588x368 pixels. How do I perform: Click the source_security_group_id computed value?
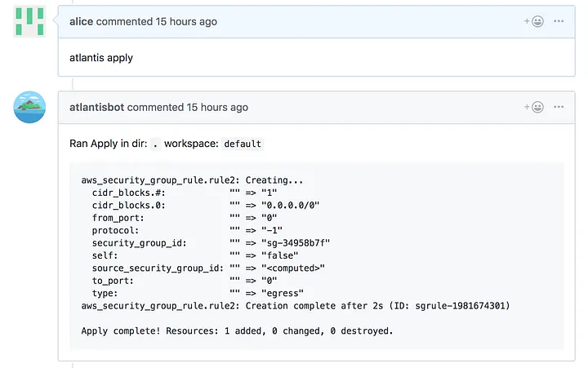pos(293,268)
